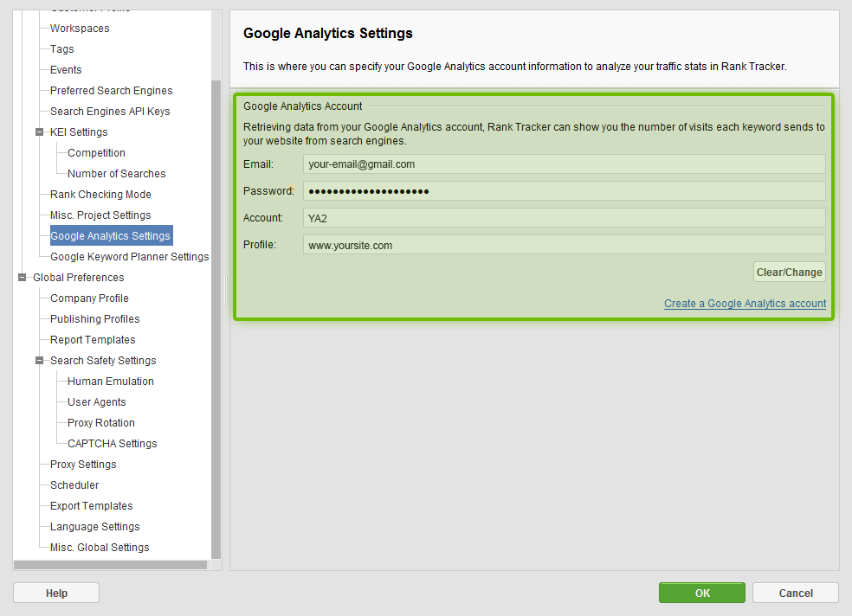Click the settings tree horizontal scrollbar
Image resolution: width=852 pixels, height=616 pixels.
110,565
